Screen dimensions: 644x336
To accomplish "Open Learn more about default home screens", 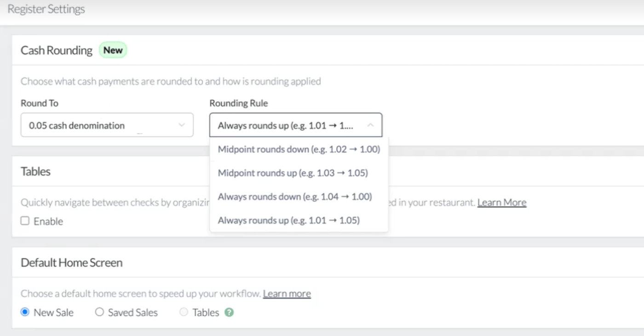I will (x=287, y=293).
